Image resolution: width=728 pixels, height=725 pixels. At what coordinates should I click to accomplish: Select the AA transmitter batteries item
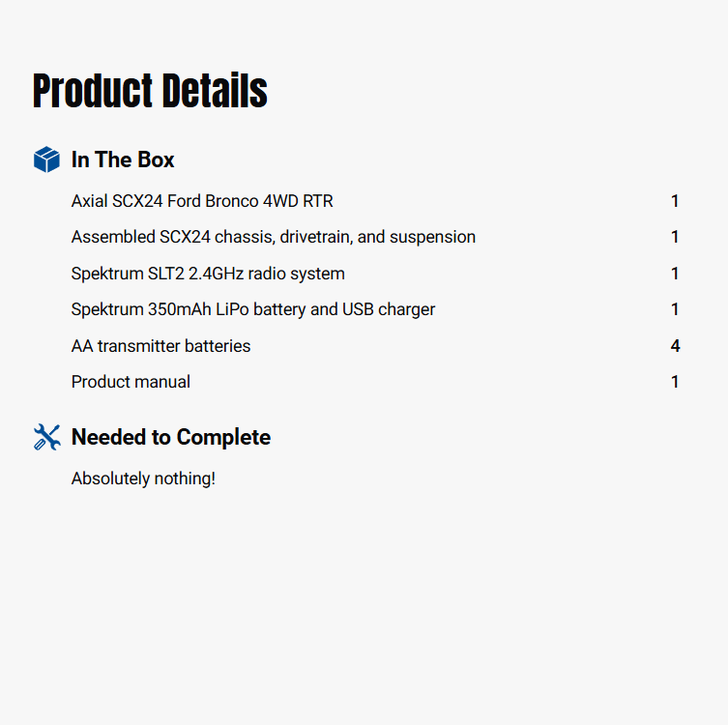click(160, 346)
